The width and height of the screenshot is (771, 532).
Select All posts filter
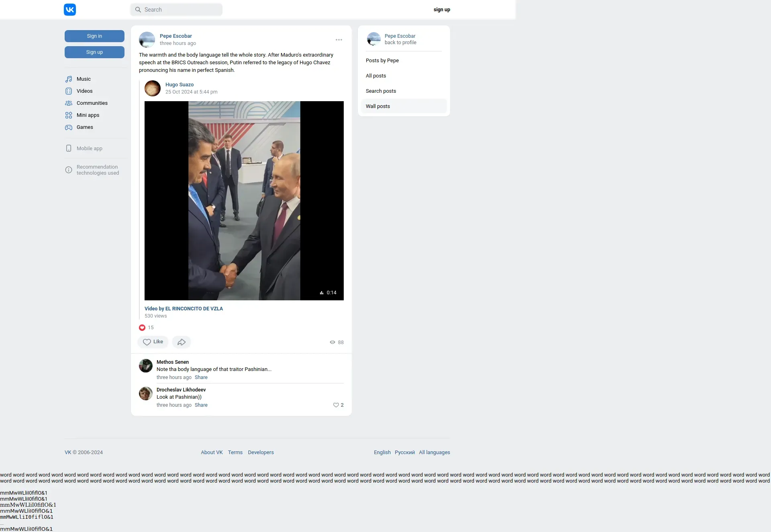tap(376, 76)
